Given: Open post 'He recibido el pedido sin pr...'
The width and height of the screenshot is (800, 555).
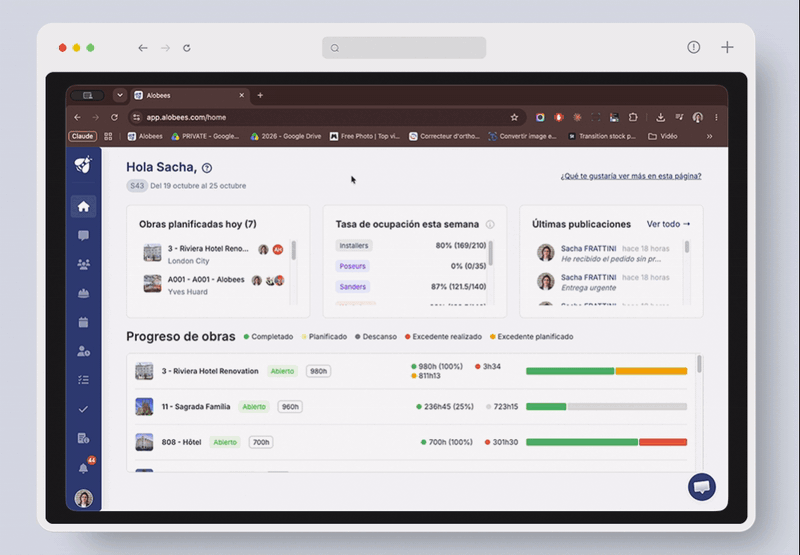Looking at the screenshot, I should (x=611, y=259).
